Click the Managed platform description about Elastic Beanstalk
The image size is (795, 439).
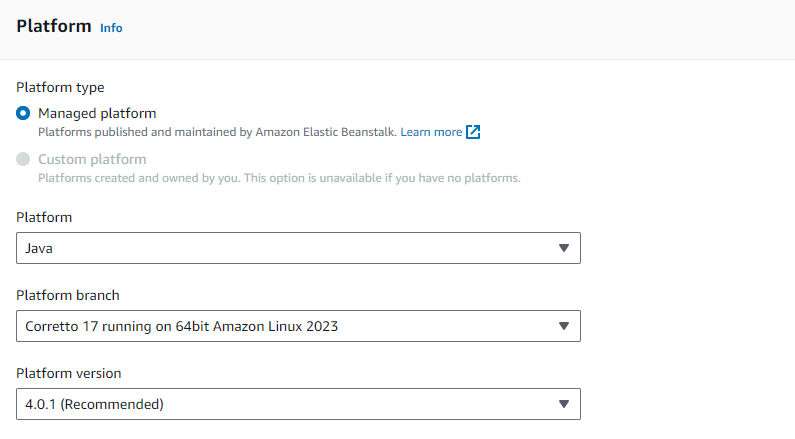pyautogui.click(x=217, y=132)
